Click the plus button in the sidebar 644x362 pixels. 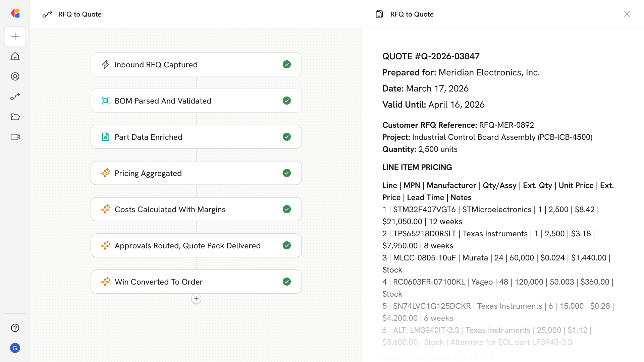pyautogui.click(x=15, y=36)
